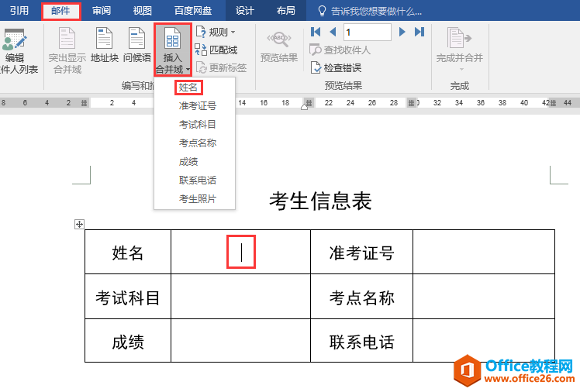Click the table move handle icon
This screenshot has height=392, width=580.
pos(79,224)
